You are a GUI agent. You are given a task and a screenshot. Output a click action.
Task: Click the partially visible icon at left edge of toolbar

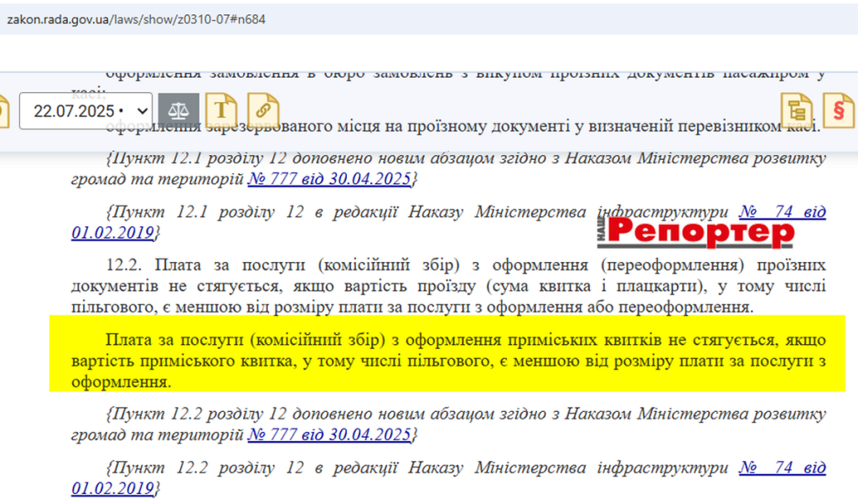click(3, 111)
